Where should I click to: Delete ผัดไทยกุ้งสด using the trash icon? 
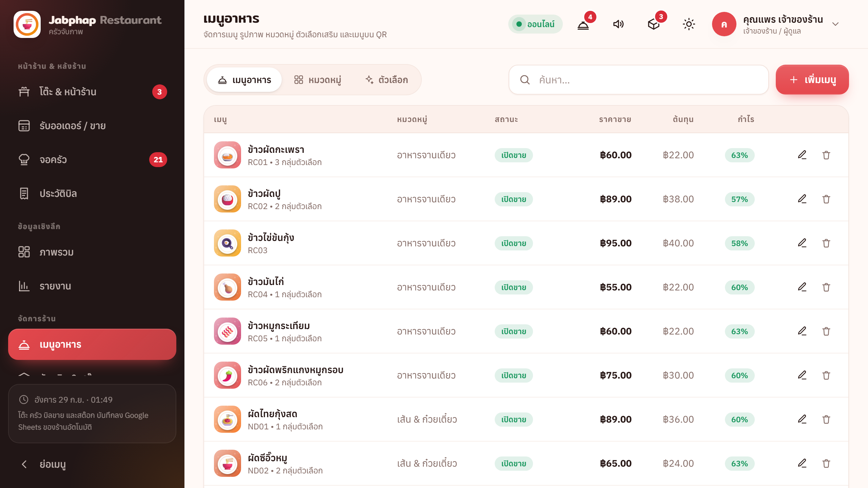pos(826,419)
